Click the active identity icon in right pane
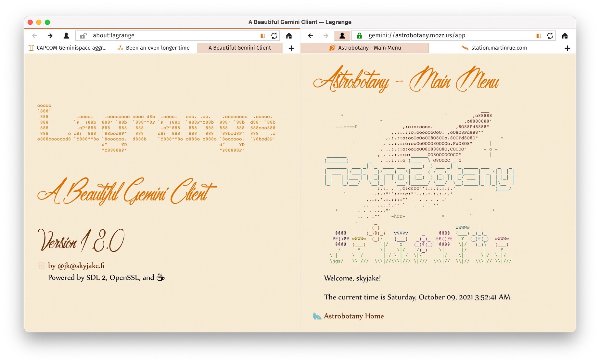The image size is (600, 364). tap(342, 36)
